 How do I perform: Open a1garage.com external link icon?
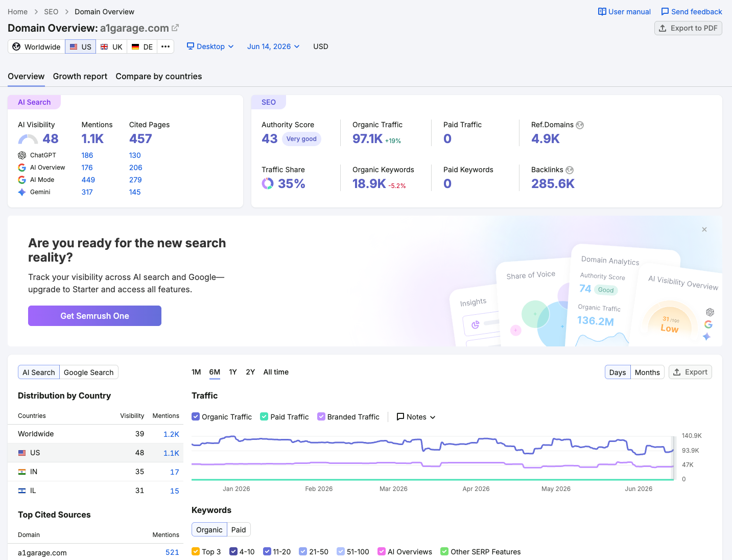[175, 28]
